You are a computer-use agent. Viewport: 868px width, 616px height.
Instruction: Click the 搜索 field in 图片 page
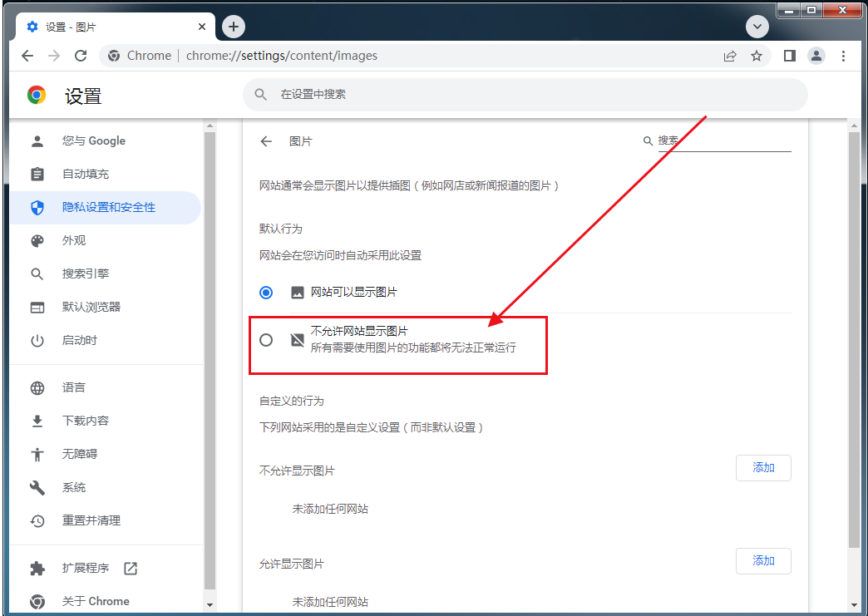click(724, 141)
